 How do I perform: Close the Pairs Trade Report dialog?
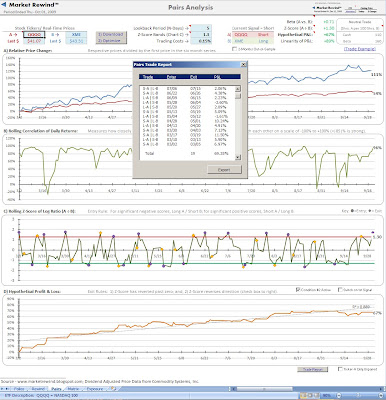[x=243, y=65]
